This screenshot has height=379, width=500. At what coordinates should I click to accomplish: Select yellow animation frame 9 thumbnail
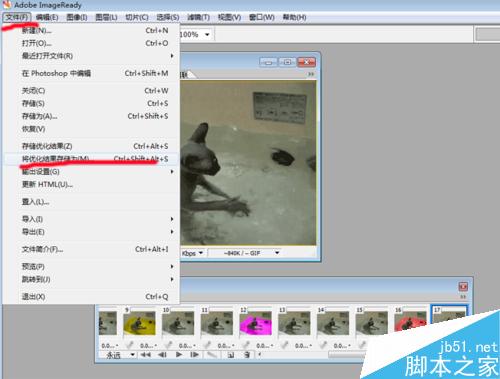(139, 323)
